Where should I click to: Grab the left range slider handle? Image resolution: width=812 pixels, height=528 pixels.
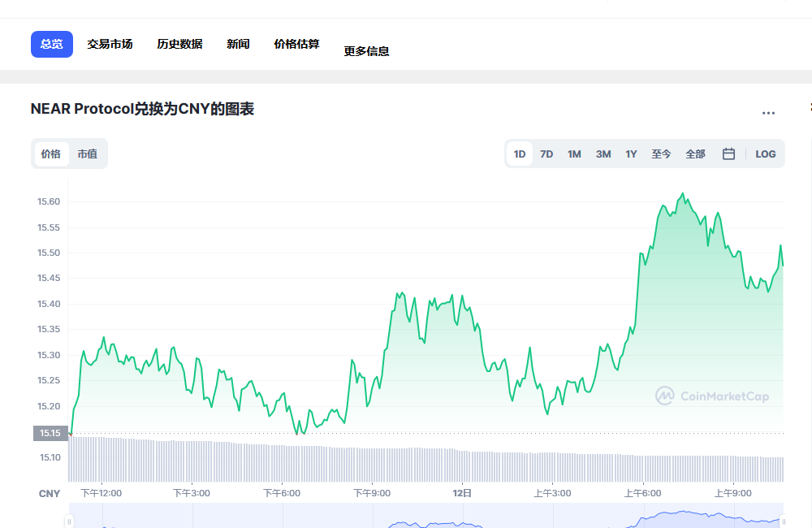tap(69, 521)
